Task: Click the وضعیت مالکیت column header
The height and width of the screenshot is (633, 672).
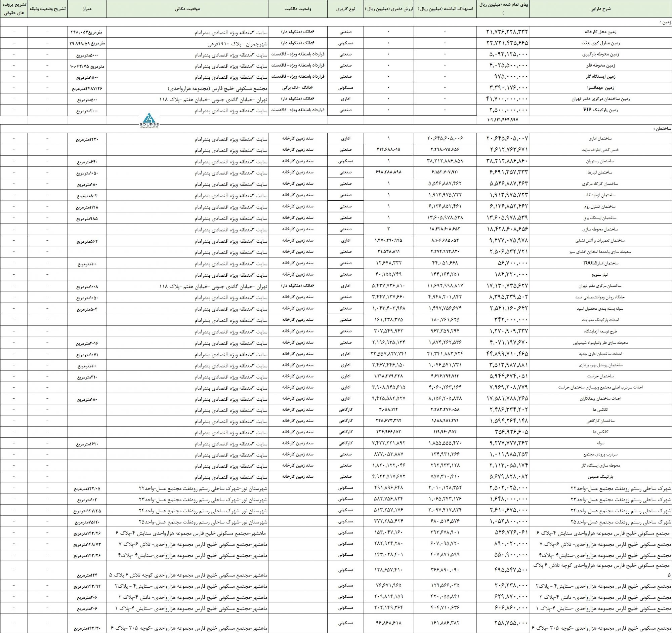Action: [x=297, y=9]
